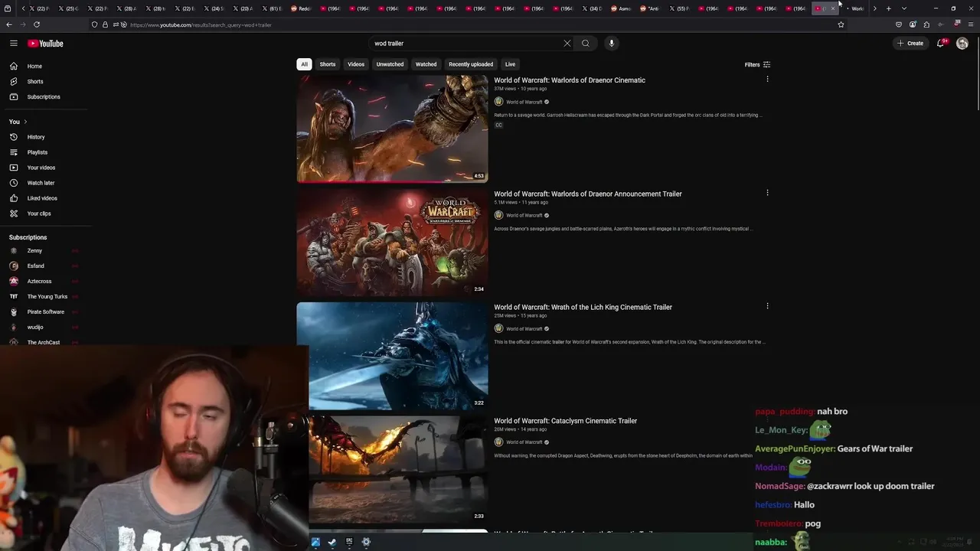
Task: Start voice search with the microphone icon
Action: (611, 44)
